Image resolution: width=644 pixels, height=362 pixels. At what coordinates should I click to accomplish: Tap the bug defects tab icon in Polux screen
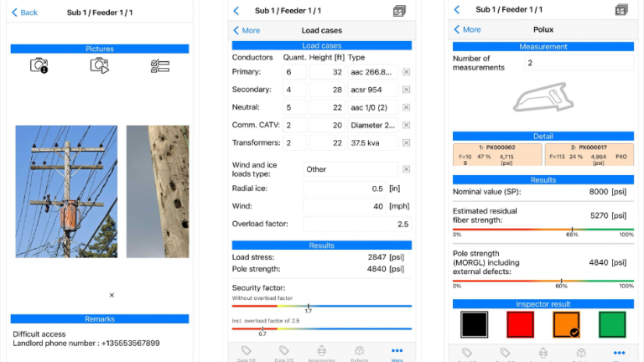[581, 354]
